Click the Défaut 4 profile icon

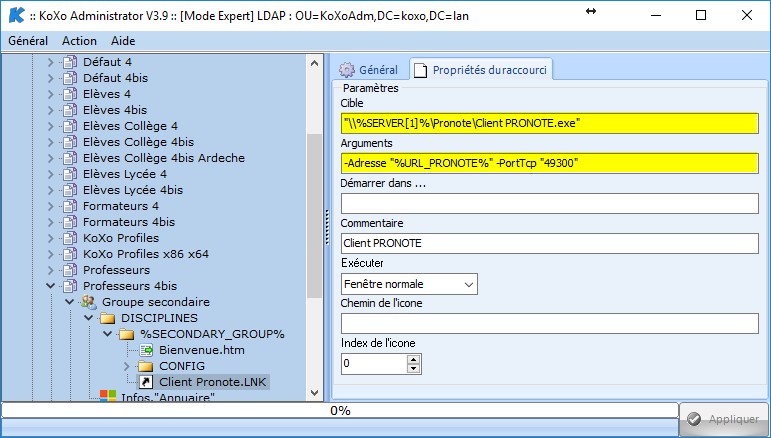[x=70, y=62]
